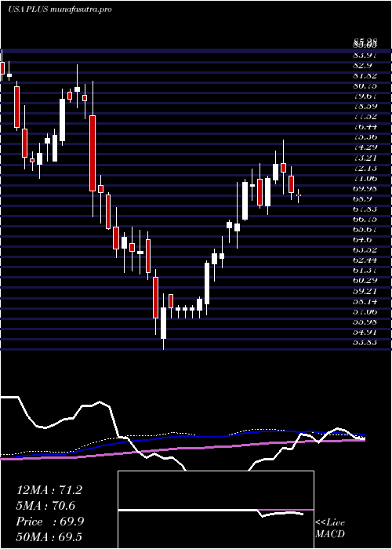Select the 68.9 price axis label
This screenshot has width=392, height=549.
click(363, 199)
